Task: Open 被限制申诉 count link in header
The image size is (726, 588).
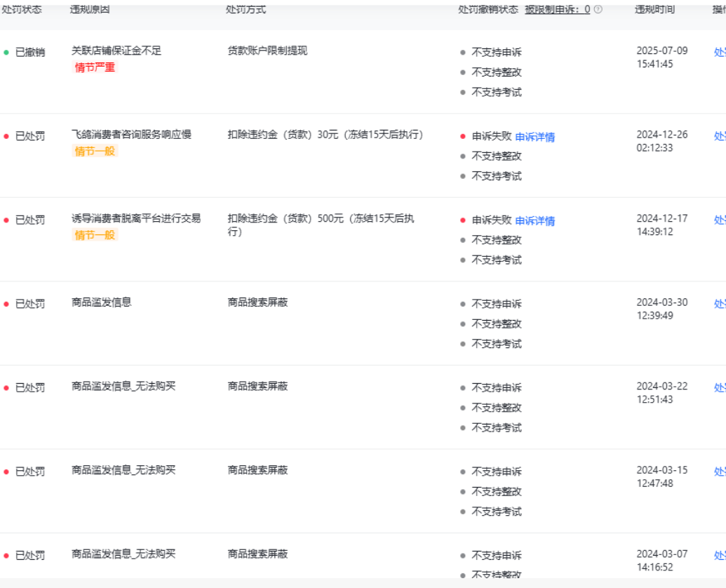Action: pyautogui.click(x=557, y=9)
